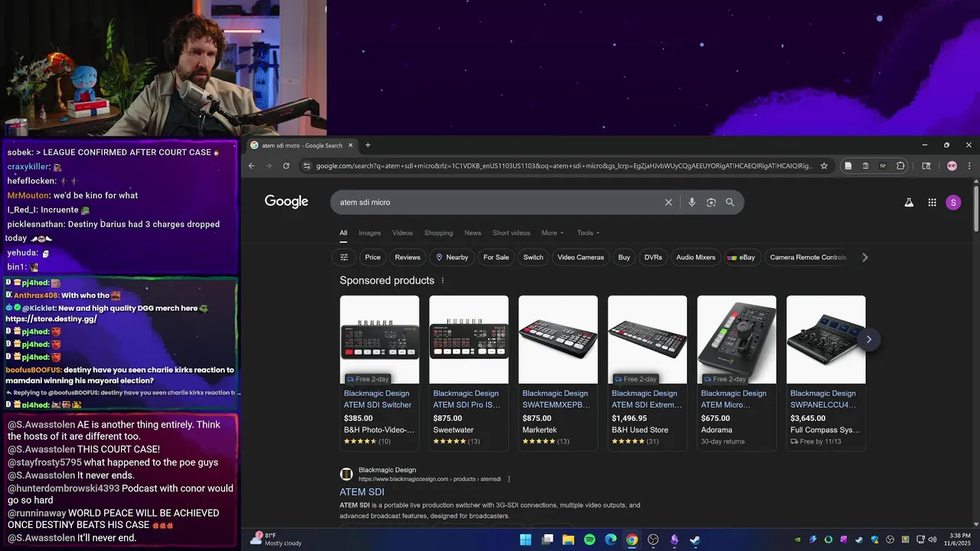Apply the eBay filter chip
This screenshot has height=551, width=980.
tap(741, 257)
